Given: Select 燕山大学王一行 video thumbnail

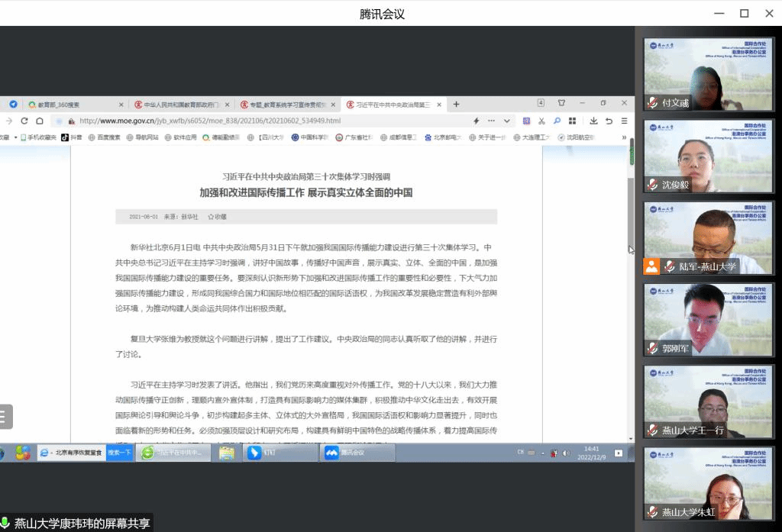Looking at the screenshot, I should click(708, 401).
